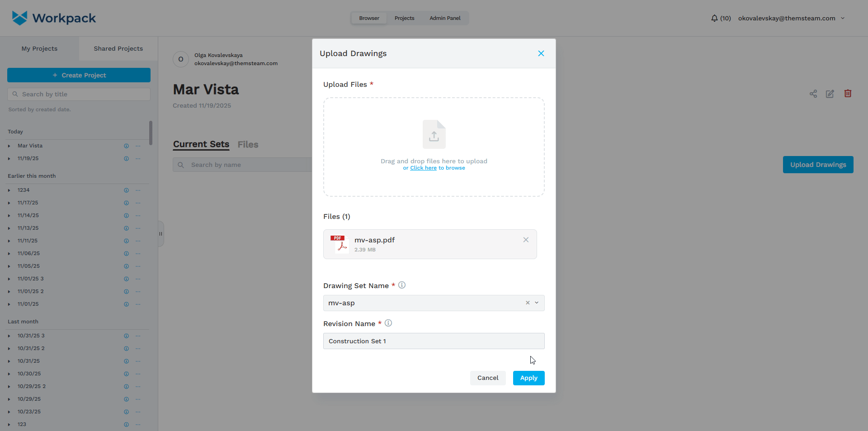Open the user account dropdown menu
868x431 pixels.
point(843,18)
